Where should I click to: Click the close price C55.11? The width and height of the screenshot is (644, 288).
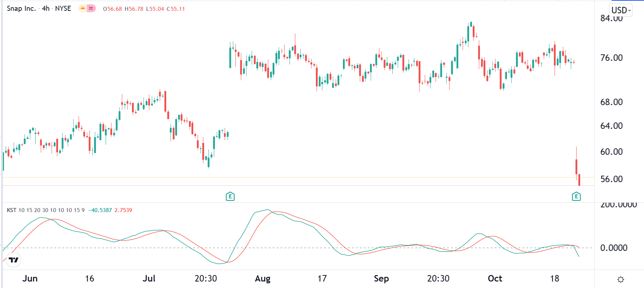tap(176, 9)
